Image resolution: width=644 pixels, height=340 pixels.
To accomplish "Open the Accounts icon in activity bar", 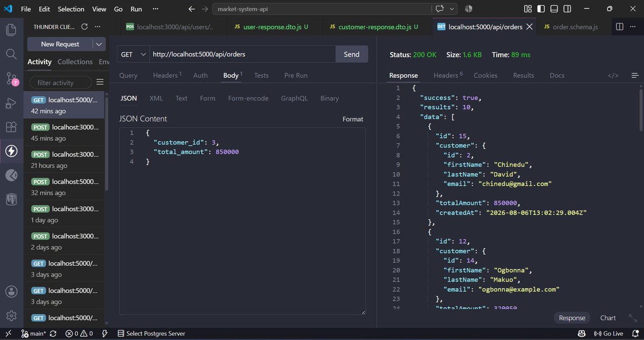I will pos(11,292).
